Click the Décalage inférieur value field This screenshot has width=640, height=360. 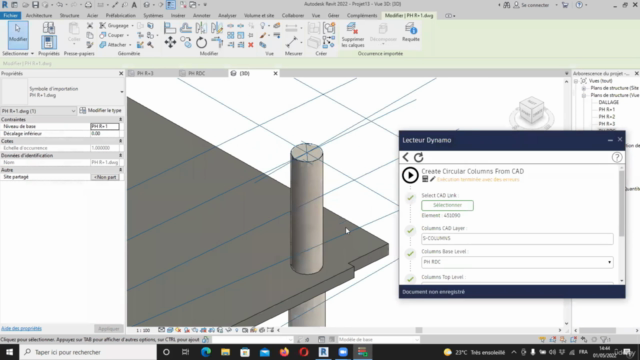[106, 133]
